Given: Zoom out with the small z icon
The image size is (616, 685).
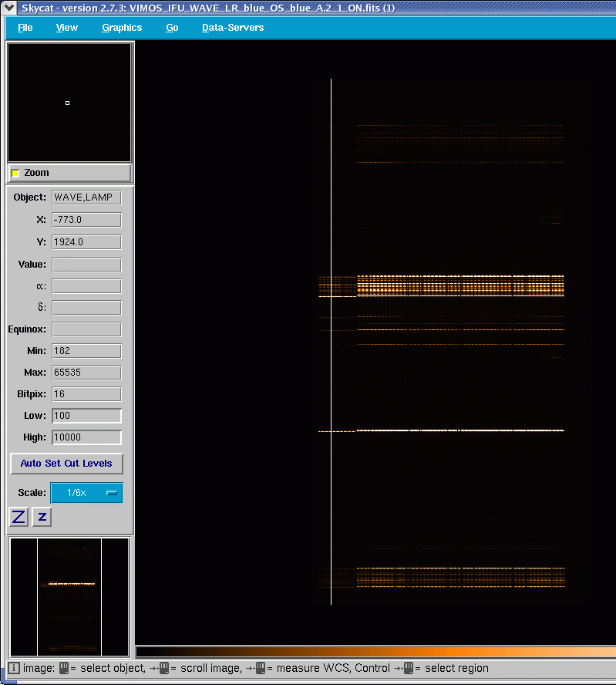Looking at the screenshot, I should point(42,518).
